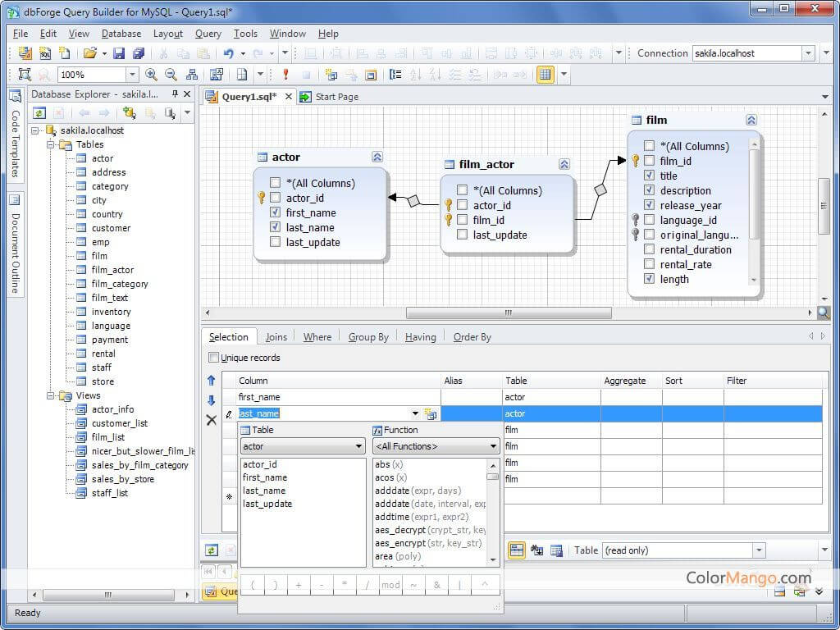The height and width of the screenshot is (630, 840).
Task: Check All Columns in film_actor table
Action: coord(463,189)
